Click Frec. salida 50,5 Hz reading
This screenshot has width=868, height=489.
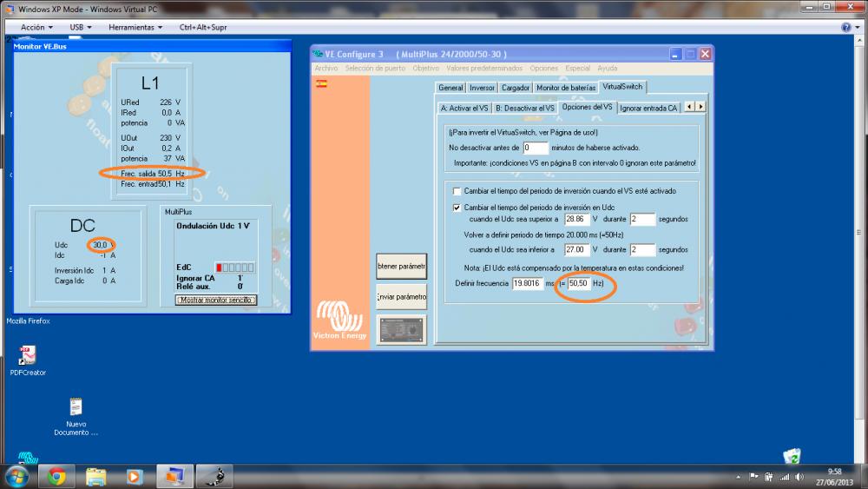153,174
